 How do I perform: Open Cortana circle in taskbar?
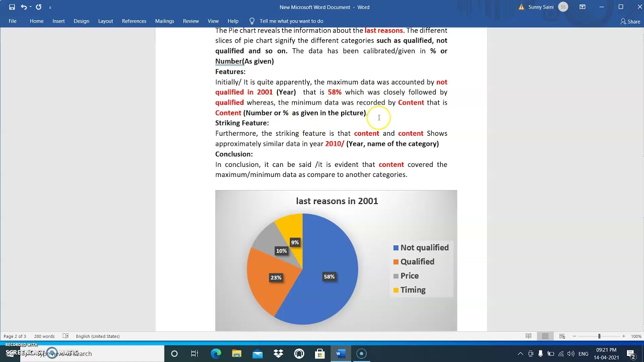[174, 354]
